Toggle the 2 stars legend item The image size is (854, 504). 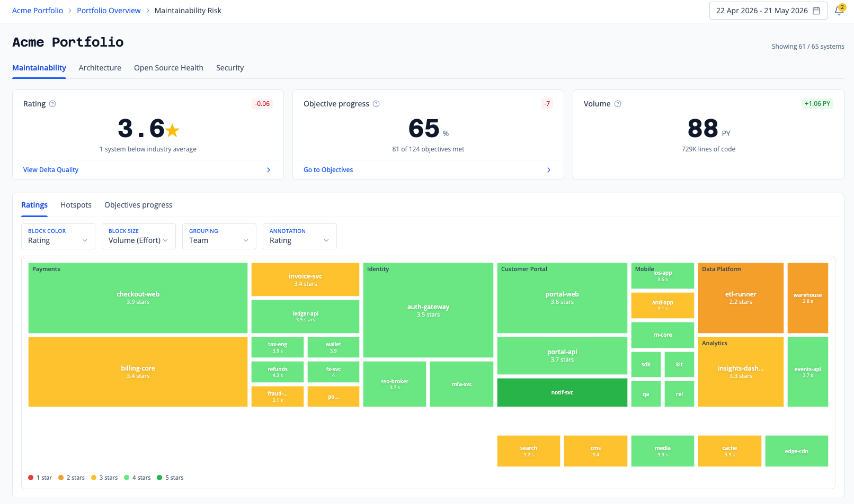click(72, 478)
